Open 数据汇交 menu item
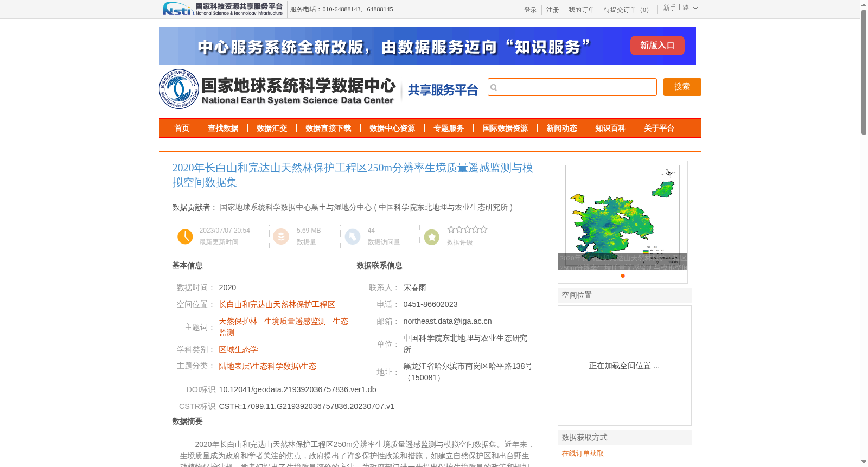Image resolution: width=868 pixels, height=467 pixels. [272, 129]
